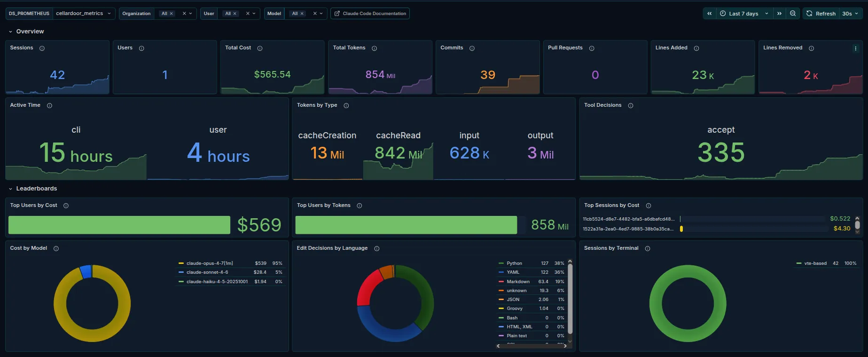The image size is (868, 357).
Task: Click the Refresh button
Action: point(821,13)
